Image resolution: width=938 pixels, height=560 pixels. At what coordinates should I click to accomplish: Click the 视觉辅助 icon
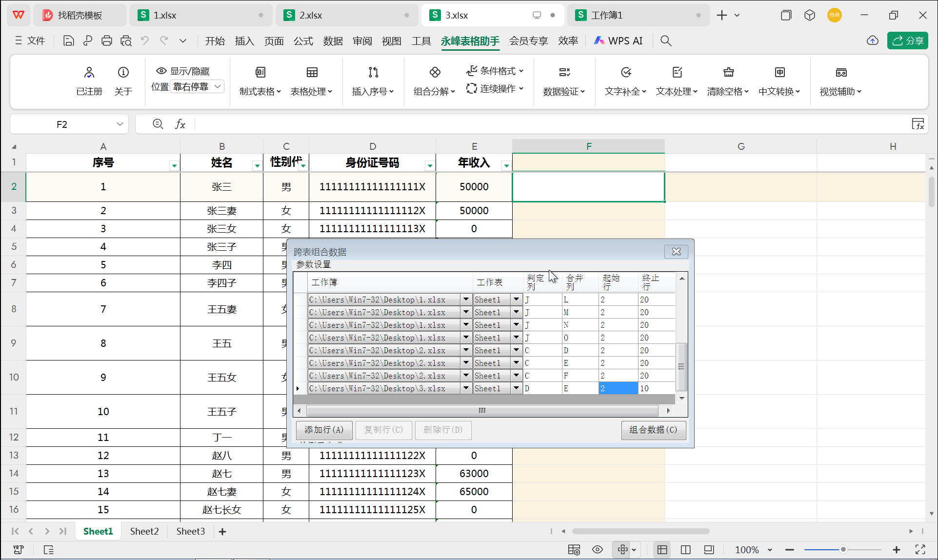(x=840, y=80)
